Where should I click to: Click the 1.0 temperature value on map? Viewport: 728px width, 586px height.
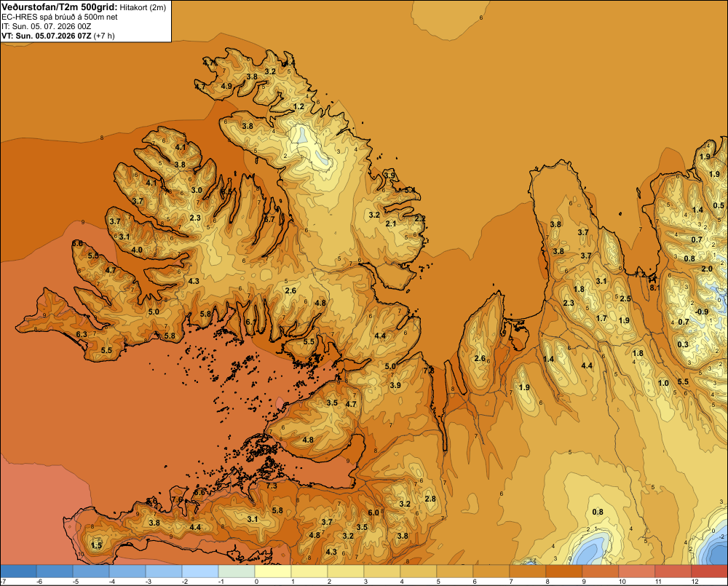click(x=663, y=383)
